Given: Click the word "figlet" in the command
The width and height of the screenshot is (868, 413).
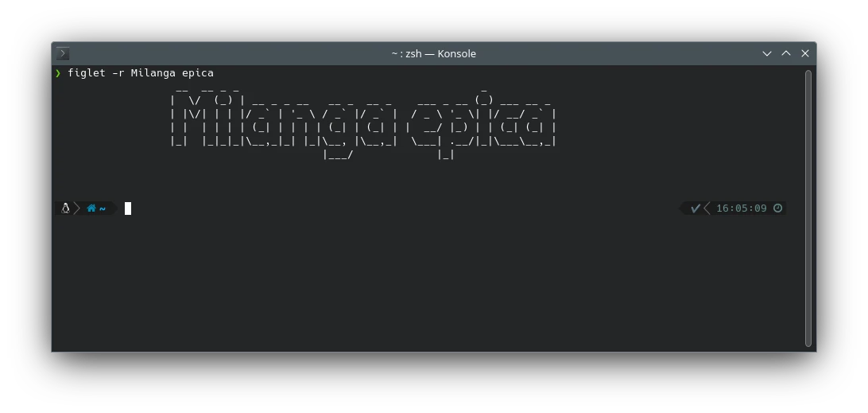Looking at the screenshot, I should pos(87,73).
